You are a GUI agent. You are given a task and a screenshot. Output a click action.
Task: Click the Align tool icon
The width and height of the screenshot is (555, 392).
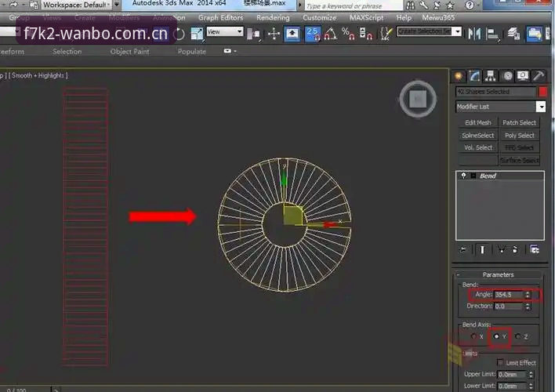492,34
